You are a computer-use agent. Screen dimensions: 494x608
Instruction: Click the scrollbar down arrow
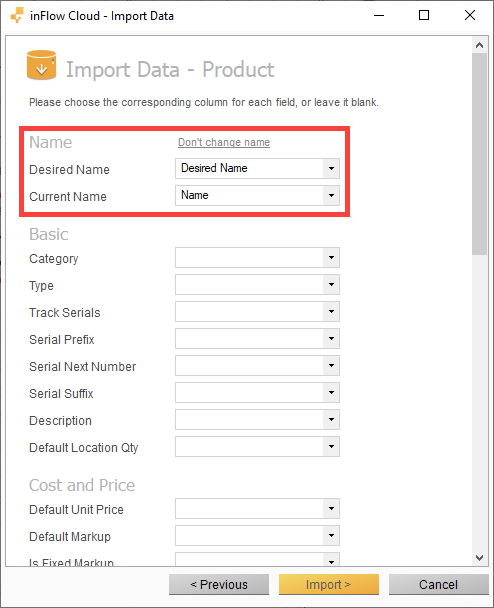pos(479,558)
